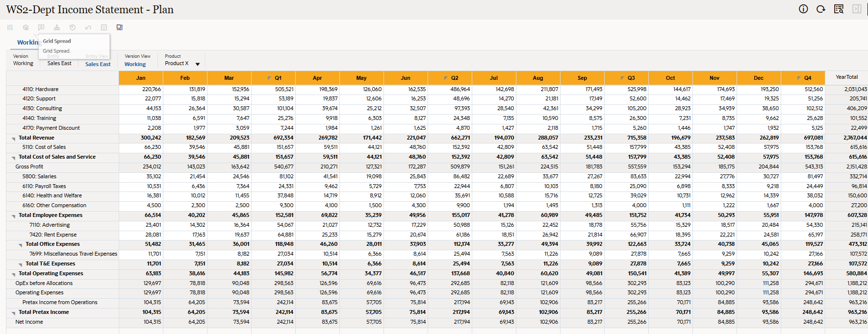Select the 6110: Payroll Taxes row header
This screenshot has width=868, height=334.
[x=62, y=186]
